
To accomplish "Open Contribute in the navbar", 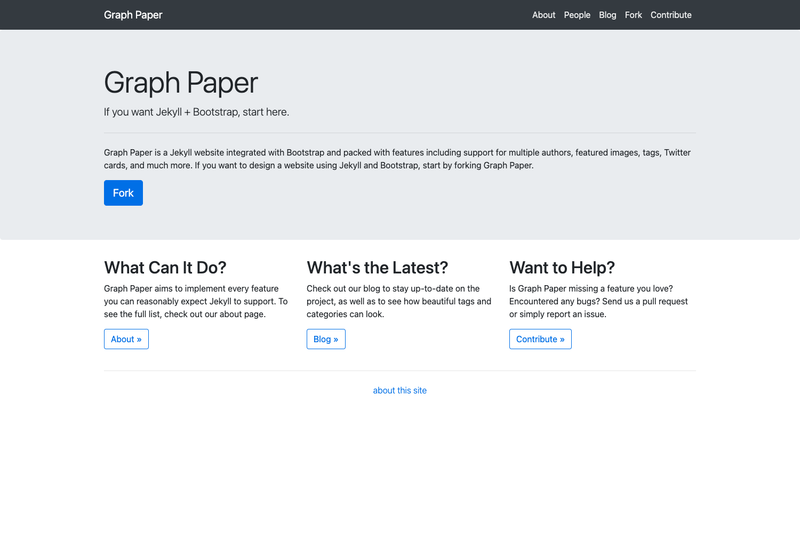I will click(670, 15).
